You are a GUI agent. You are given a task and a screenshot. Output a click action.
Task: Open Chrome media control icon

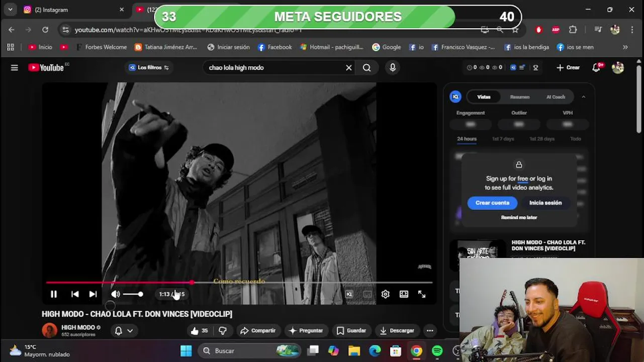[598, 30]
